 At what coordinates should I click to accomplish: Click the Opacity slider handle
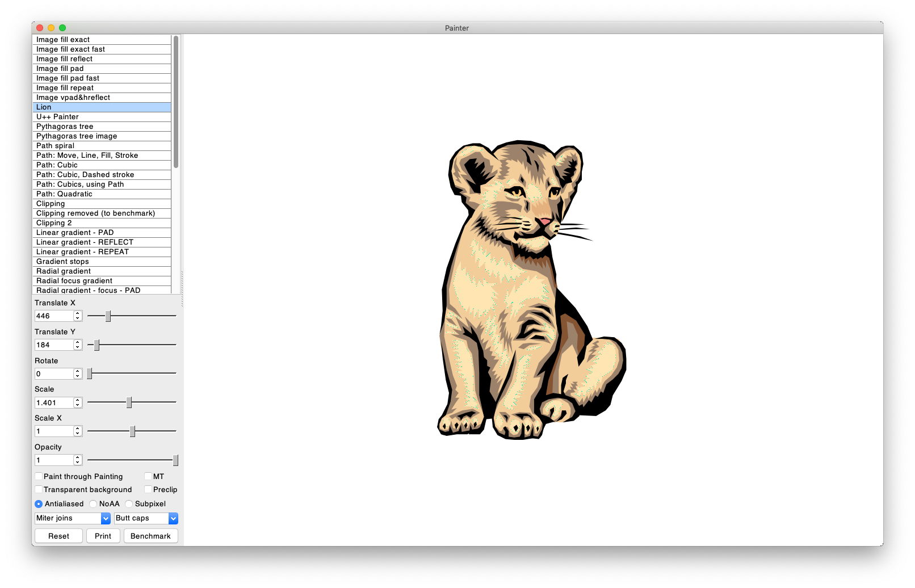[x=175, y=460]
